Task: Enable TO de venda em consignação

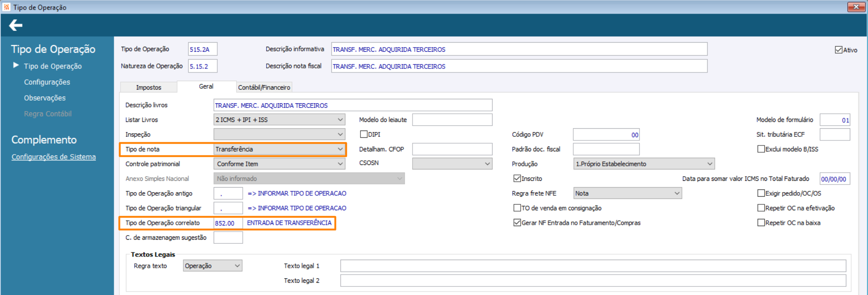Action: point(517,208)
